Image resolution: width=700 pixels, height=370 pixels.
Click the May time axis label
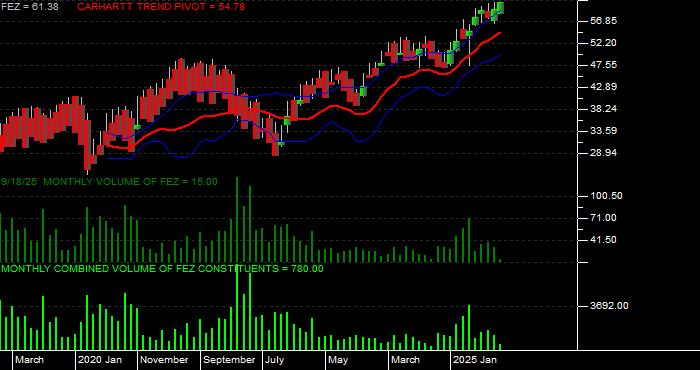(338, 360)
